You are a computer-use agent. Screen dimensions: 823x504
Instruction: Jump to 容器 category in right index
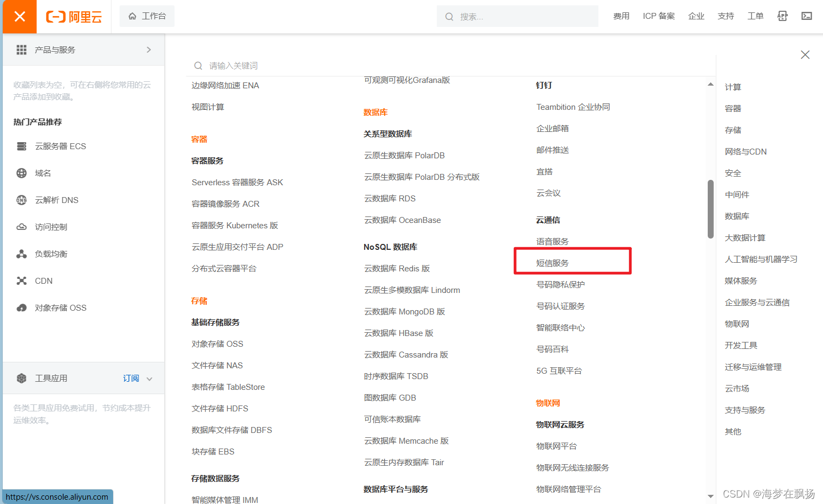733,108
